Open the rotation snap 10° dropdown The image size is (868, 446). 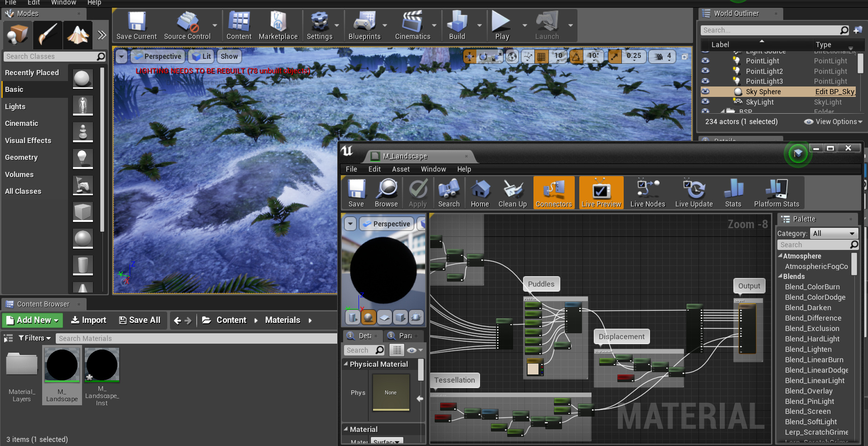(593, 57)
